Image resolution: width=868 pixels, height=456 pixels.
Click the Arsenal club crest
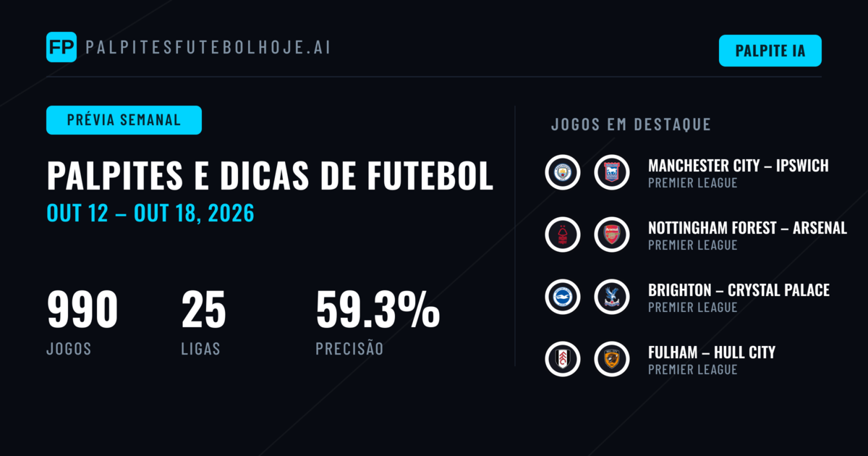pos(612,235)
